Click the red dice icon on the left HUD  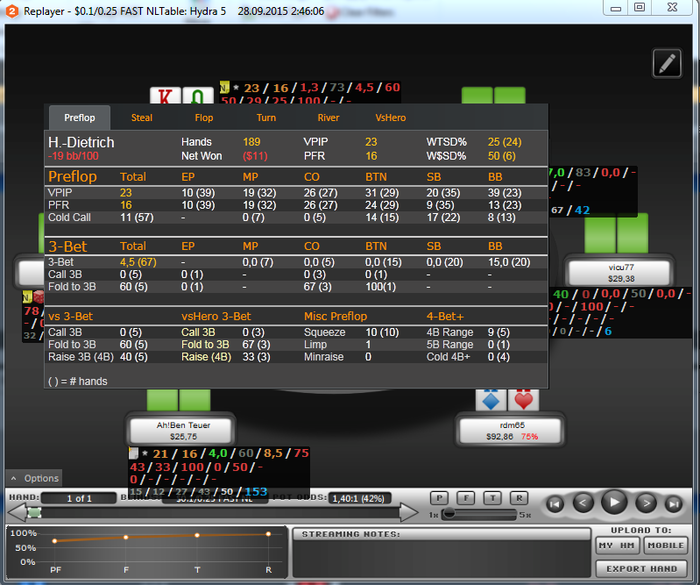39,297
